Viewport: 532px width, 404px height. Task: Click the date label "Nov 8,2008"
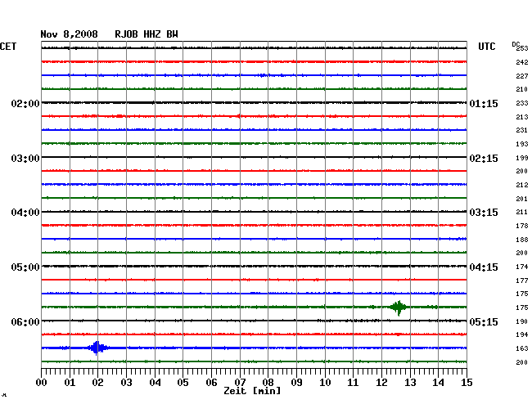pyautogui.click(x=69, y=34)
